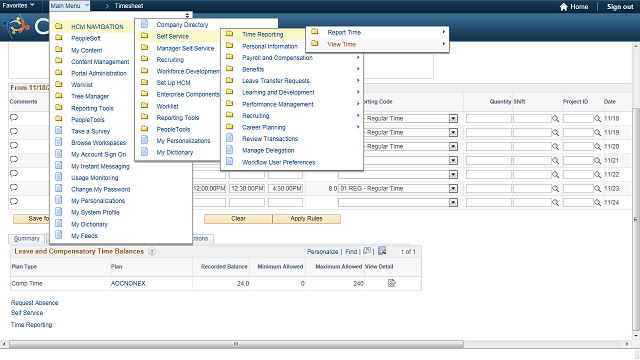640x360 pixels.
Task: Select Change My Password menu item
Action: tap(100, 189)
